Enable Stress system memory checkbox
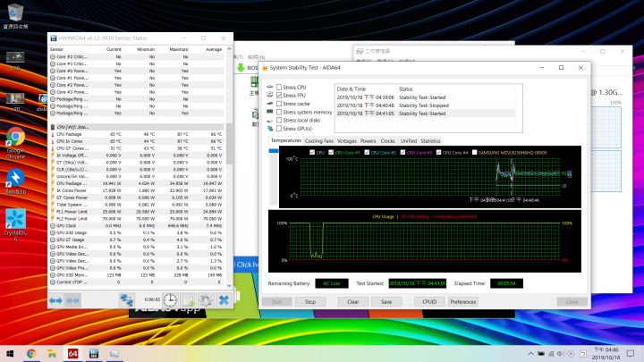Viewport: 644px width, 362px height. click(279, 112)
